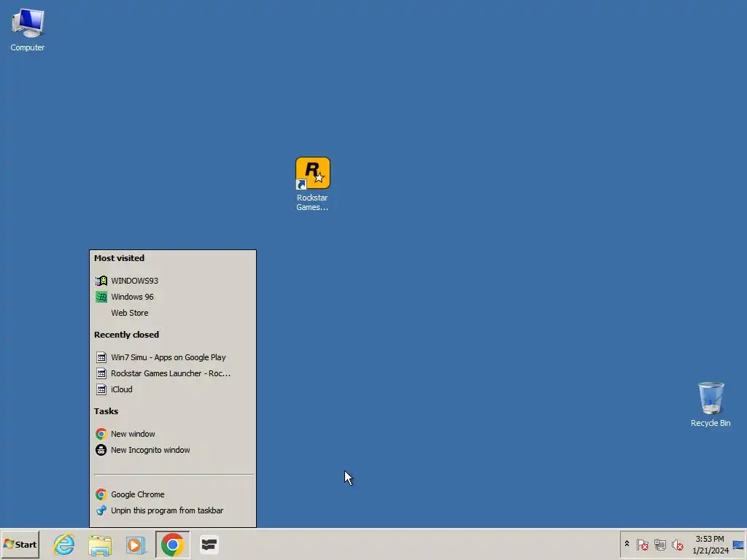Unpin this program from taskbar
Screen dimensions: 747x560
pyautogui.click(x=173, y=510)
